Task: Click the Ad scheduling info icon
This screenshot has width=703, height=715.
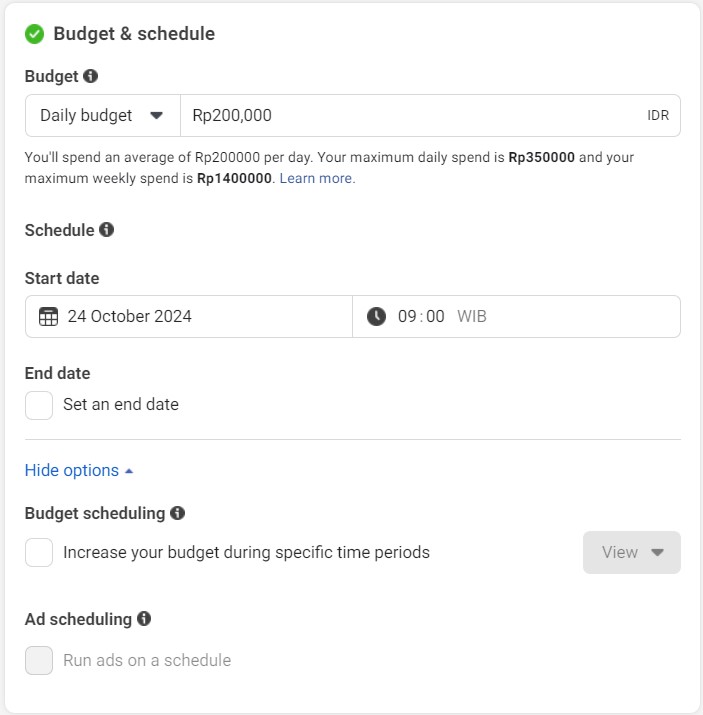Action: pyautogui.click(x=144, y=619)
